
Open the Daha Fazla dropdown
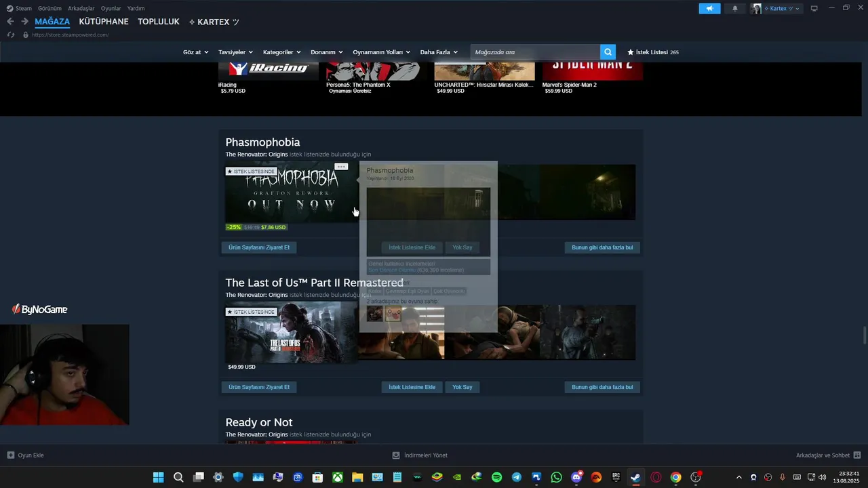coord(439,52)
